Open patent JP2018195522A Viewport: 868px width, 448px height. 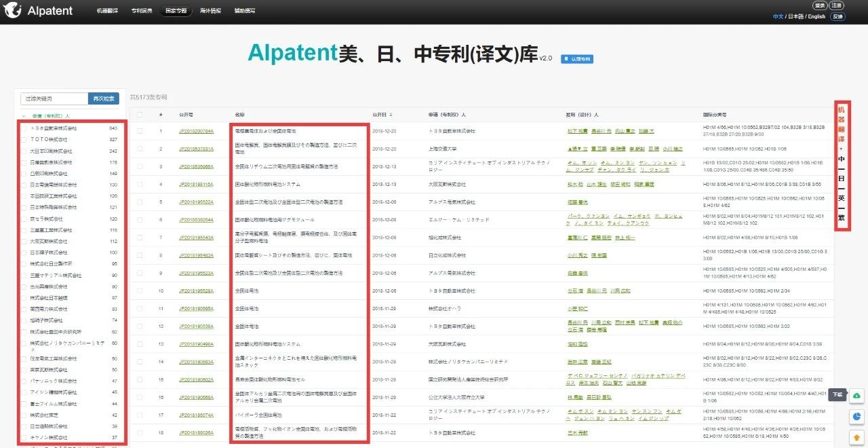point(196,202)
